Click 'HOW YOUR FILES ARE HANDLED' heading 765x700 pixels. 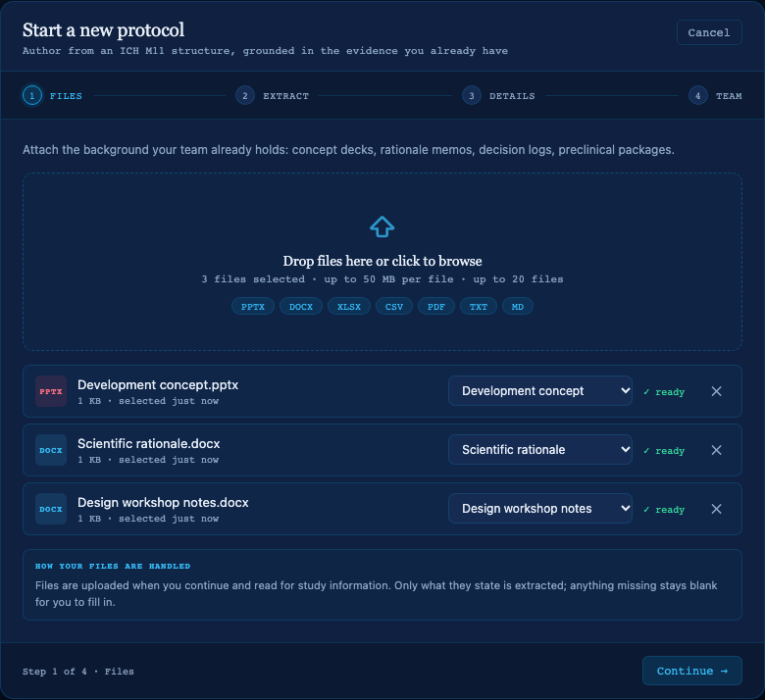113,566
